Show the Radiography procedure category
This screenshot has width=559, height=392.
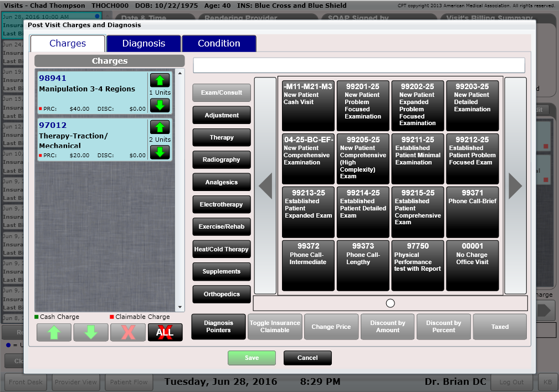[222, 159]
